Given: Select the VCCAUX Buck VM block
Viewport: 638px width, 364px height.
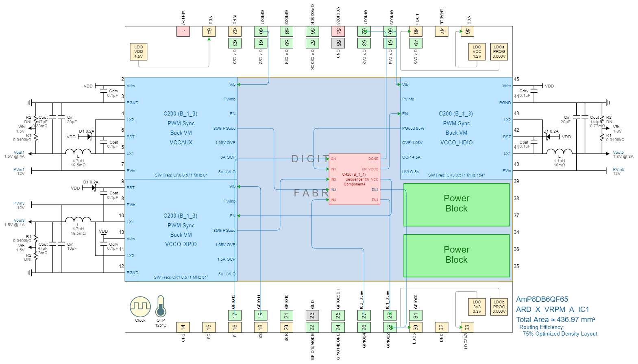Looking at the screenshot, I should [181, 128].
